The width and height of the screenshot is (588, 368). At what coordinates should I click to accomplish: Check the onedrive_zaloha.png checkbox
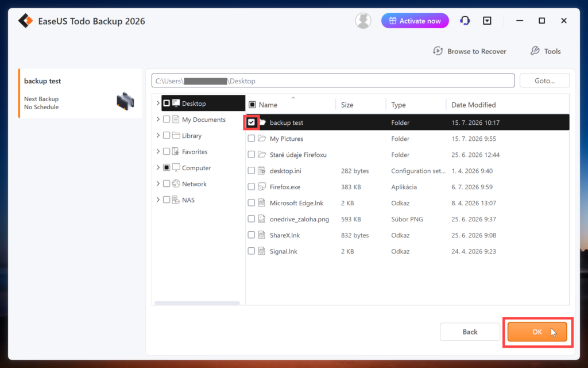(252, 219)
